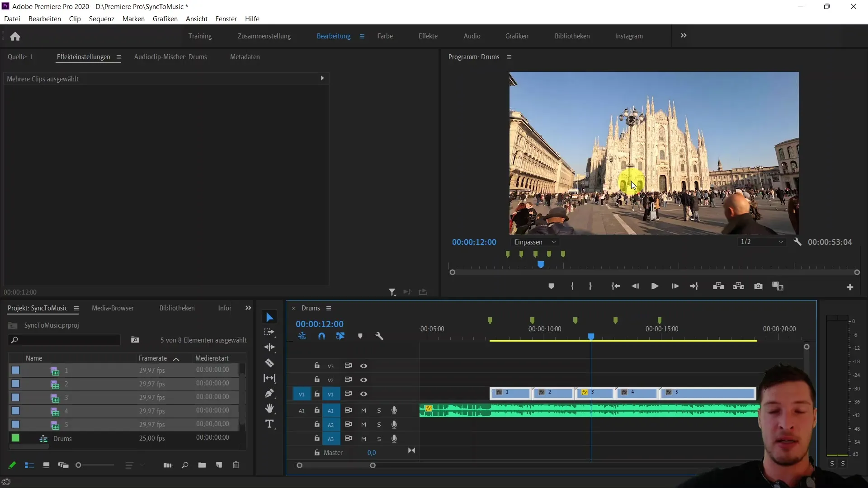Click Program monitor playhead scrubber

(541, 265)
